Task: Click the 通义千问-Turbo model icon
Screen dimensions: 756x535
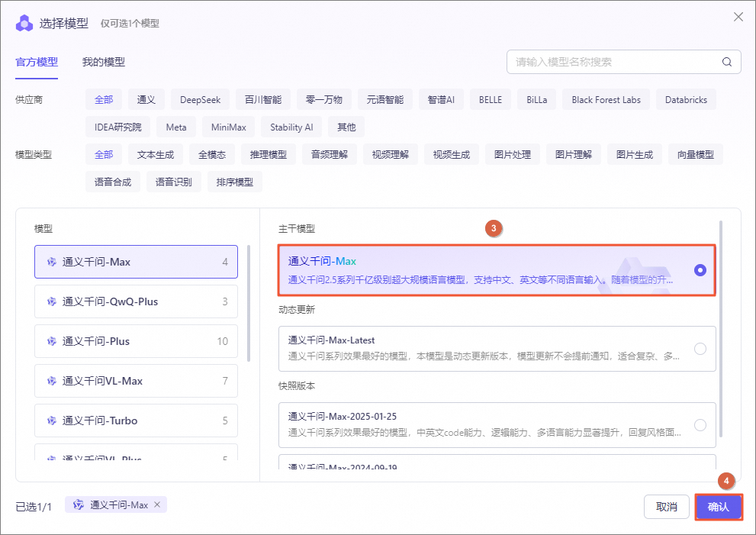Action: click(x=52, y=421)
